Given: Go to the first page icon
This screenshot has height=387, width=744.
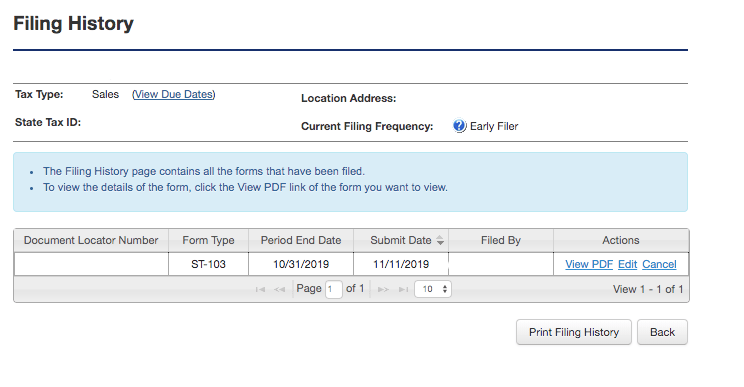Looking at the screenshot, I should (x=260, y=289).
